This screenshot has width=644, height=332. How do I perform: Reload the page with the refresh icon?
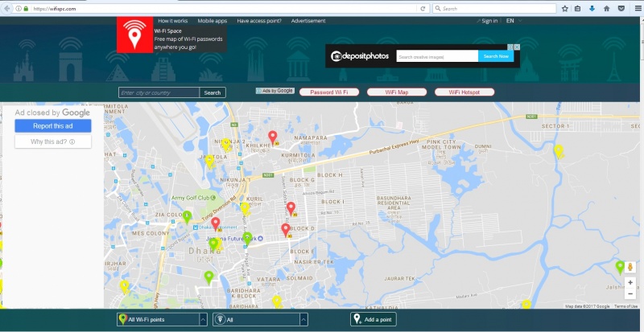[423, 9]
